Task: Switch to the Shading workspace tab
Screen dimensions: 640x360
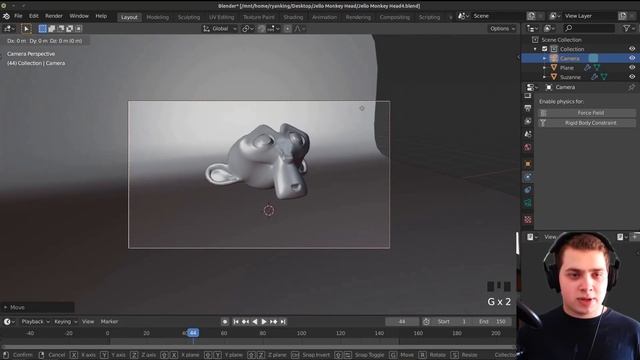Action: pyautogui.click(x=293, y=17)
